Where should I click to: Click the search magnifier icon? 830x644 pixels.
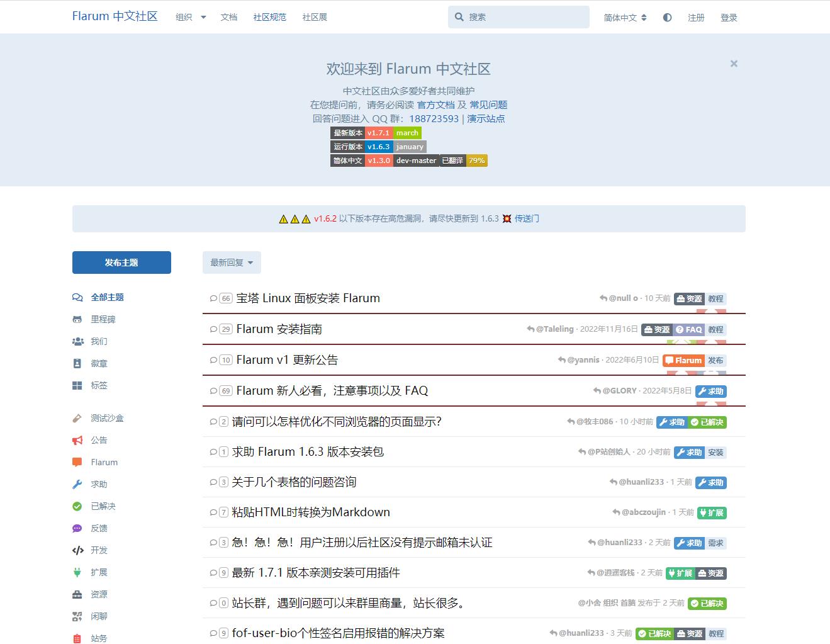click(x=459, y=17)
